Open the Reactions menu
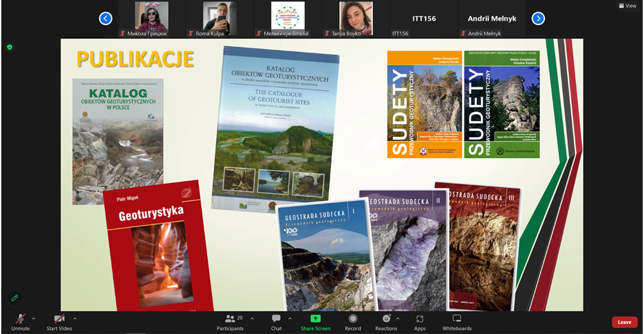 (x=386, y=321)
